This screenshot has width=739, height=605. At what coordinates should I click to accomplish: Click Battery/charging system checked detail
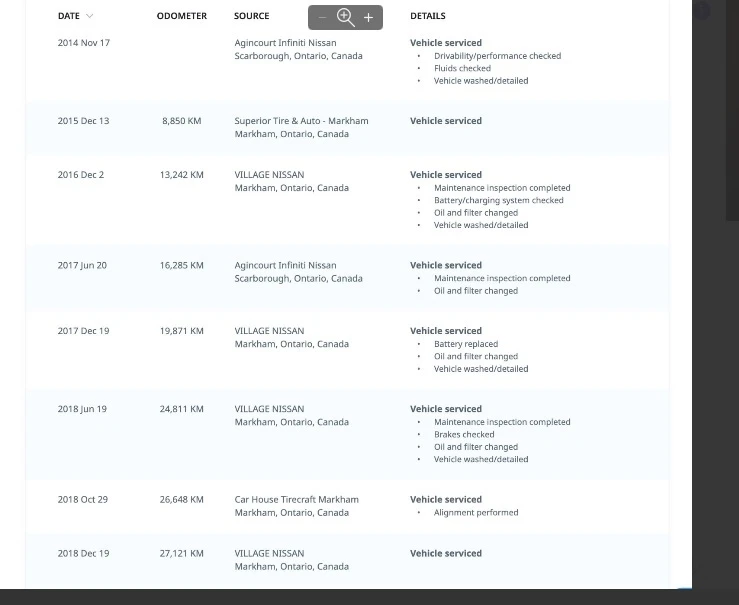click(x=498, y=200)
